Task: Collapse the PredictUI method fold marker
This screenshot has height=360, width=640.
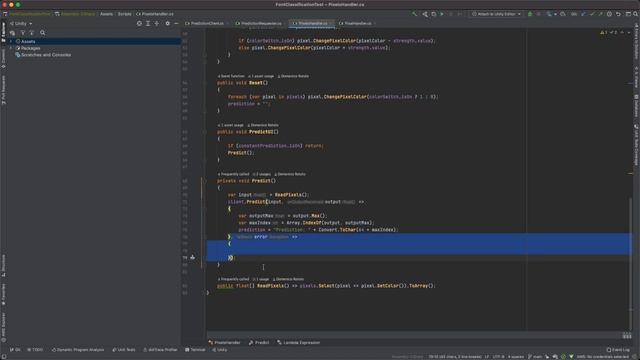Action: point(205,132)
